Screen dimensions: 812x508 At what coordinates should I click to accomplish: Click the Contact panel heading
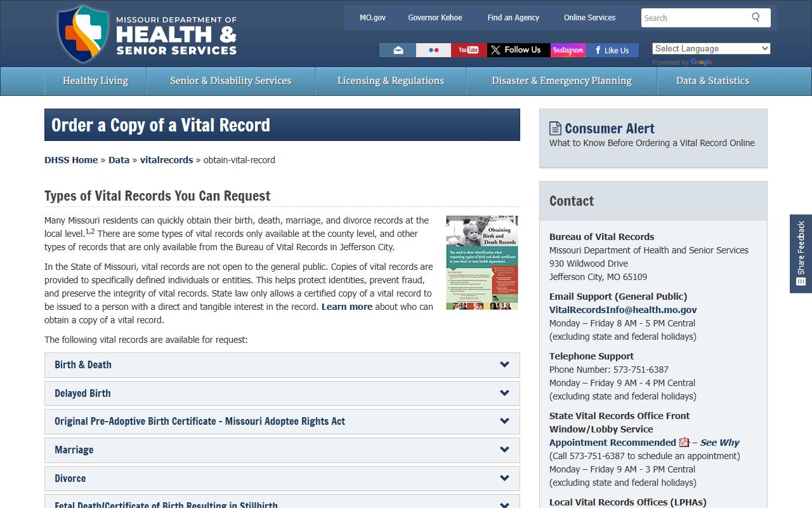point(572,201)
